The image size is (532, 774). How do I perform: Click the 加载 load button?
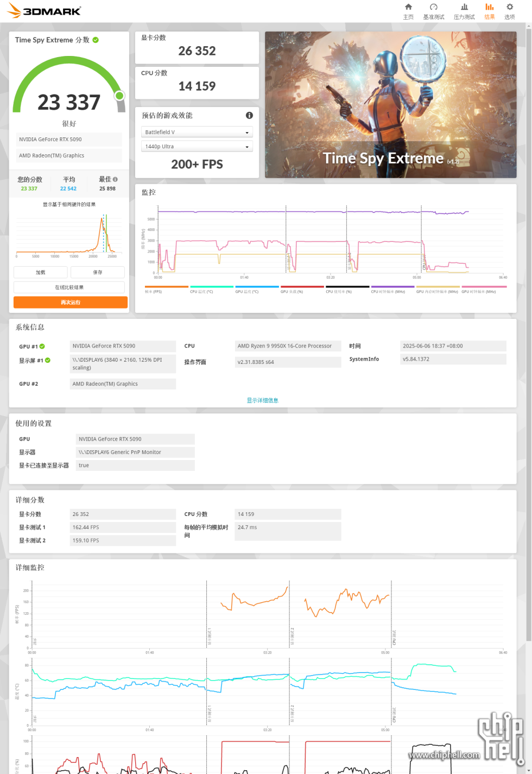(41, 272)
